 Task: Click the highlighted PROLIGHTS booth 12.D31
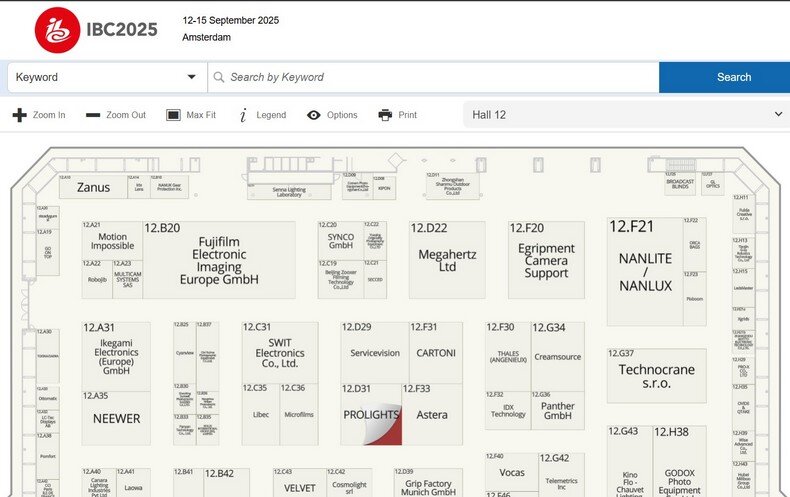click(x=371, y=415)
